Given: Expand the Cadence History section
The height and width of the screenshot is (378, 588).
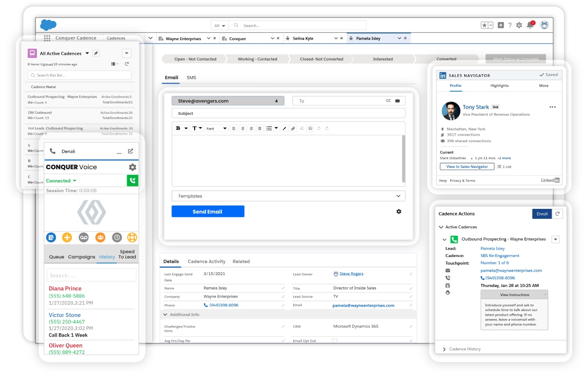Looking at the screenshot, I should tap(444, 349).
